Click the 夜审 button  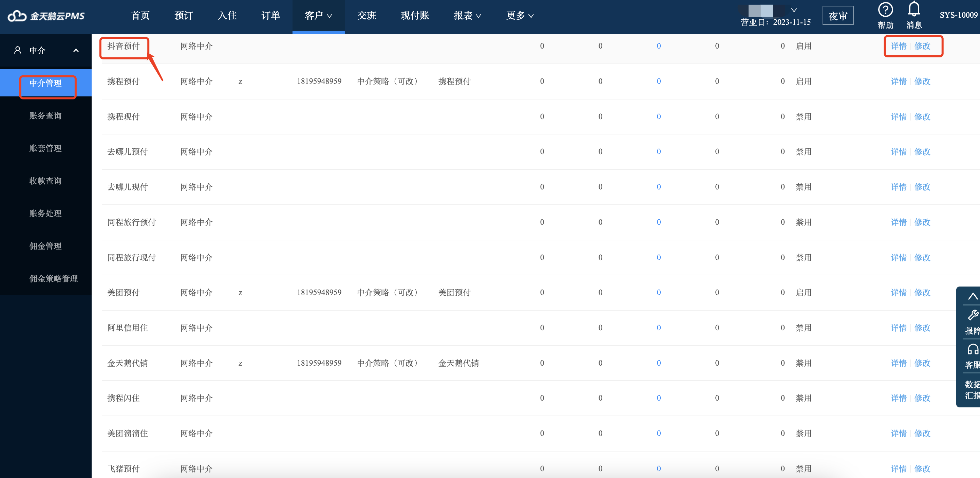tap(838, 16)
